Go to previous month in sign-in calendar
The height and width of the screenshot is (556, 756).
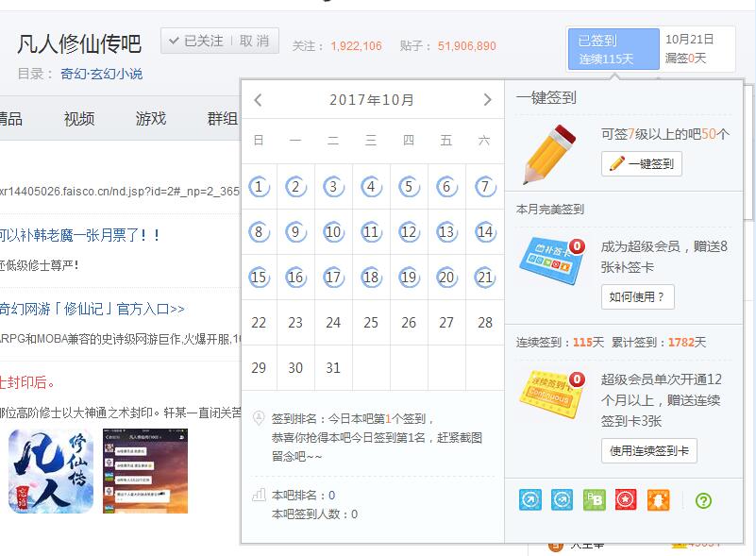258,100
